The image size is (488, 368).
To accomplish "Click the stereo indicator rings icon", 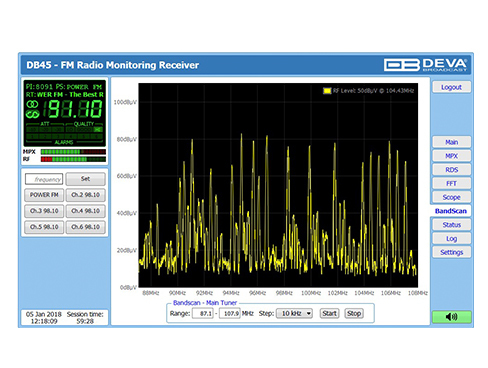I will pyautogui.click(x=32, y=104).
